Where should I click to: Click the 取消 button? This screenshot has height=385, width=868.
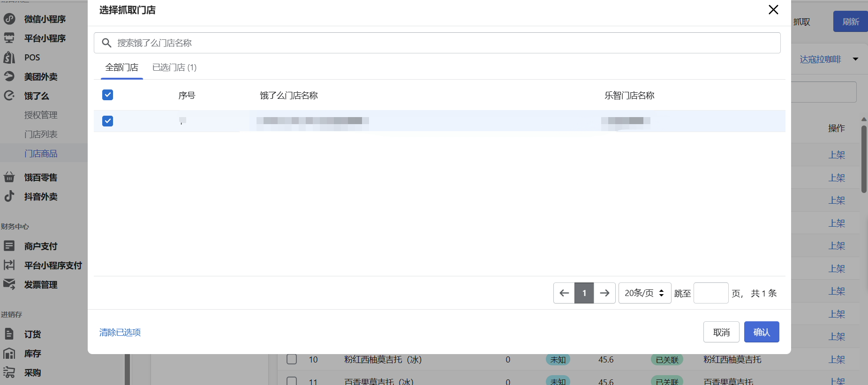pyautogui.click(x=721, y=332)
